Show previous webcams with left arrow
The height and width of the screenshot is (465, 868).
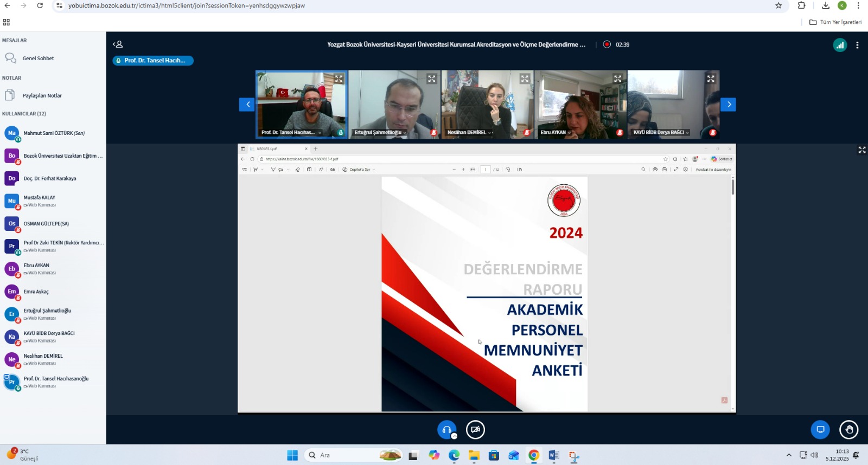tap(247, 105)
